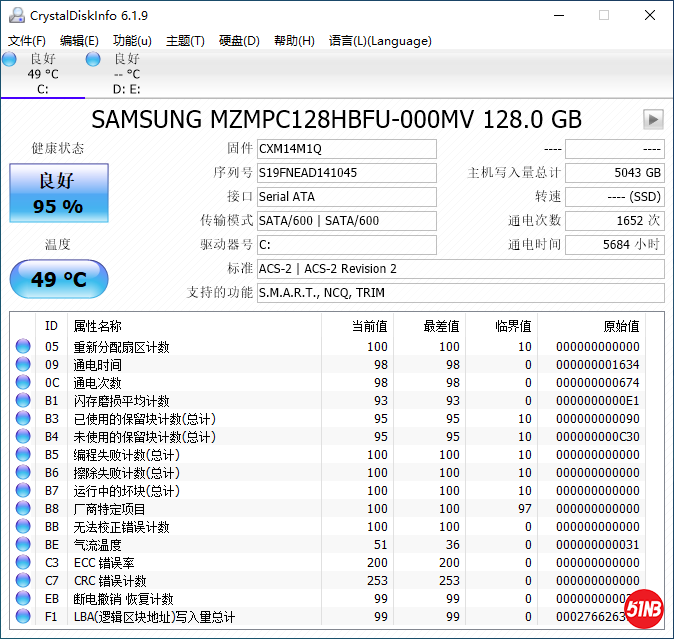This screenshot has width=674, height=639.
Task: Open the 硬盘(D) menu
Action: point(239,41)
